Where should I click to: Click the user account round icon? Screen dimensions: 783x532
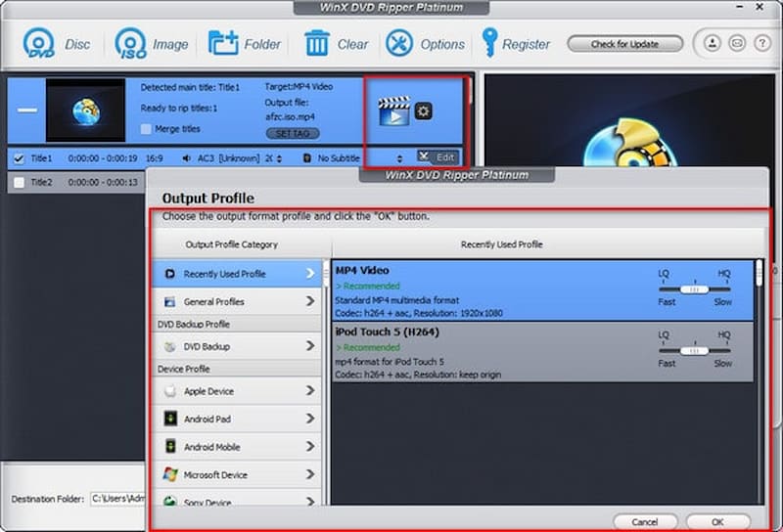(x=713, y=43)
